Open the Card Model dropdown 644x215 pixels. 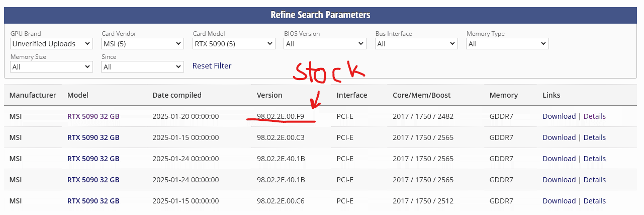[234, 44]
